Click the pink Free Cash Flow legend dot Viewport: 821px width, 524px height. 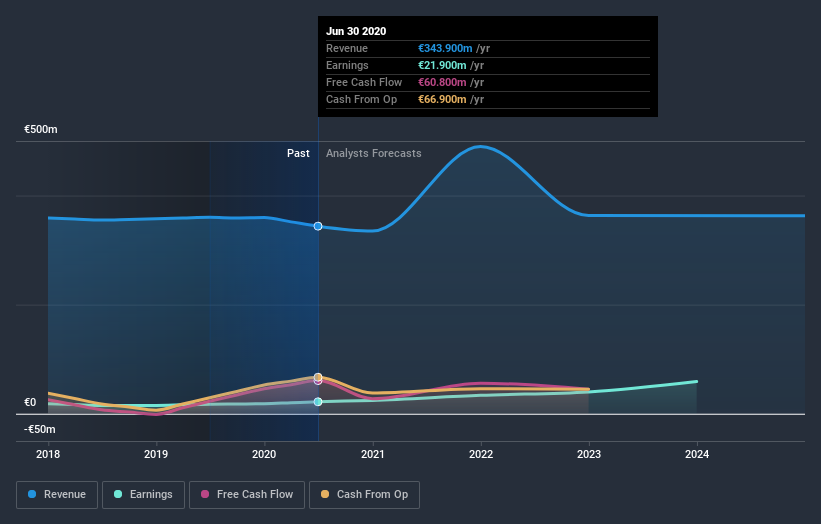click(x=205, y=494)
